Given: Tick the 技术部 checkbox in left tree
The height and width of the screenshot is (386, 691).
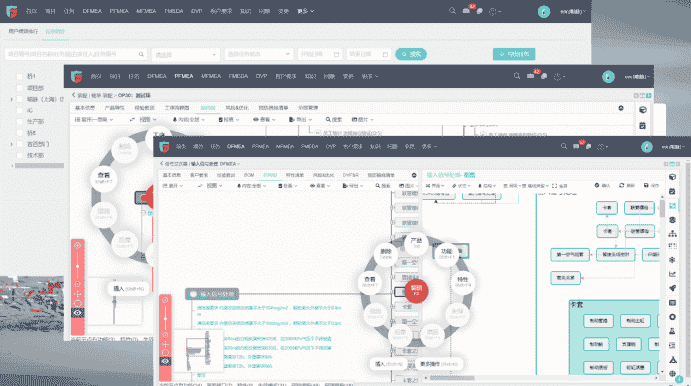Looking at the screenshot, I should tap(19, 155).
